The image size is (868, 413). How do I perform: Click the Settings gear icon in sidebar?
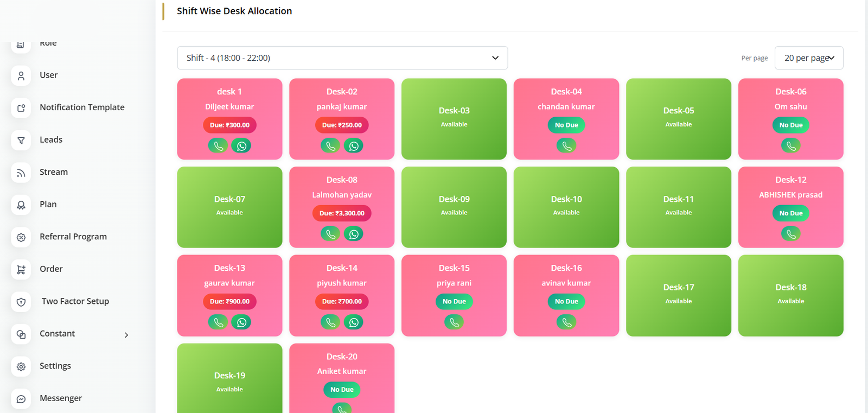click(x=21, y=366)
